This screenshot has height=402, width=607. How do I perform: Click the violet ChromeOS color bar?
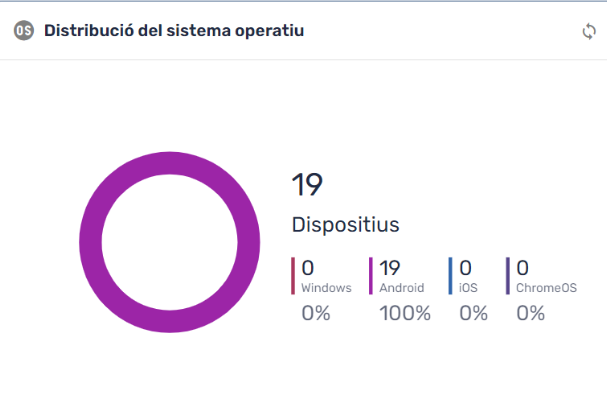(x=508, y=276)
